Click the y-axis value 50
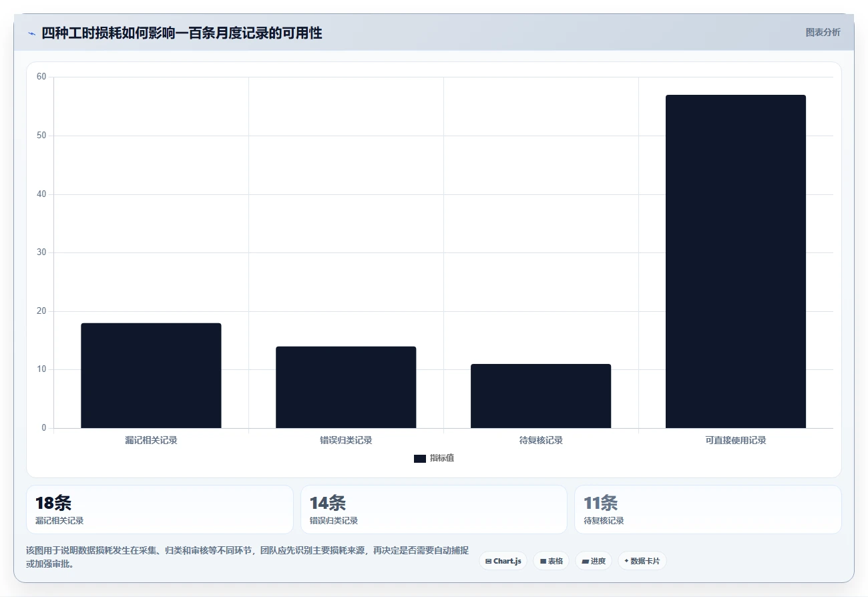Image resolution: width=868 pixels, height=597 pixels. (41, 136)
